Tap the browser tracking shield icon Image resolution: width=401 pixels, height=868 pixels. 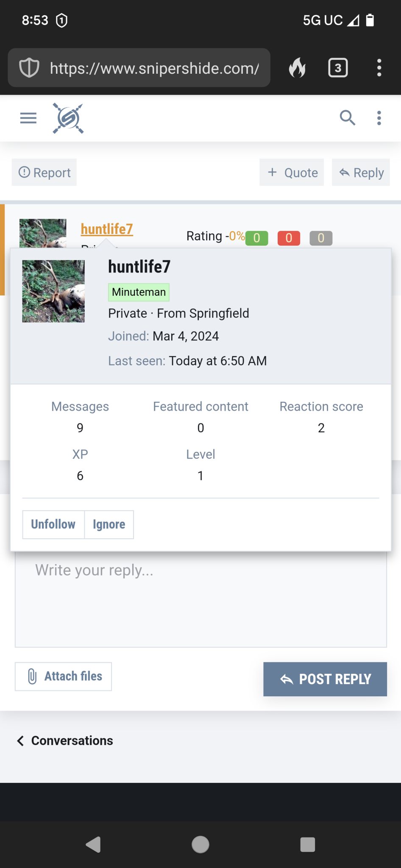tap(29, 68)
